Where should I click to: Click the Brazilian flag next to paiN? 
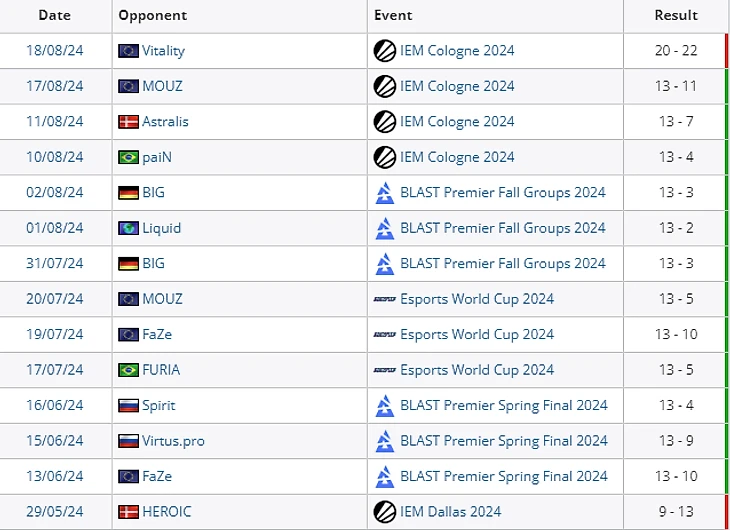[128, 157]
